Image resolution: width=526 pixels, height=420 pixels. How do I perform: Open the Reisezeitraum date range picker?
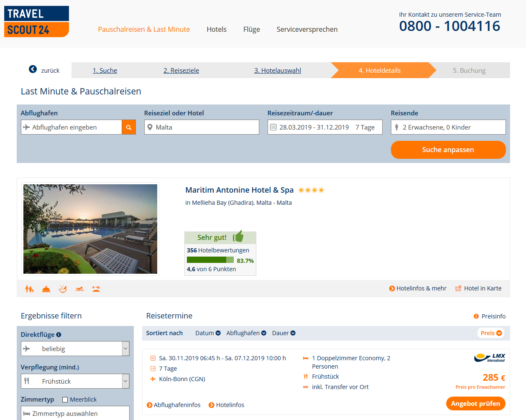(325, 127)
